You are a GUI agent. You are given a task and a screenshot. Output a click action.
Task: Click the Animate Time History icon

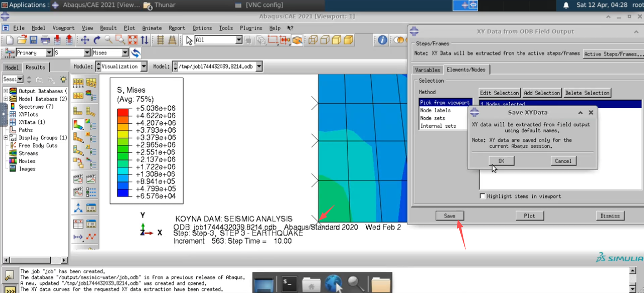click(91, 178)
